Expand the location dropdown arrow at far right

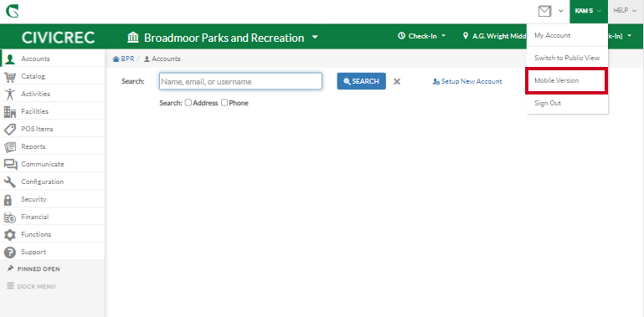[630, 36]
